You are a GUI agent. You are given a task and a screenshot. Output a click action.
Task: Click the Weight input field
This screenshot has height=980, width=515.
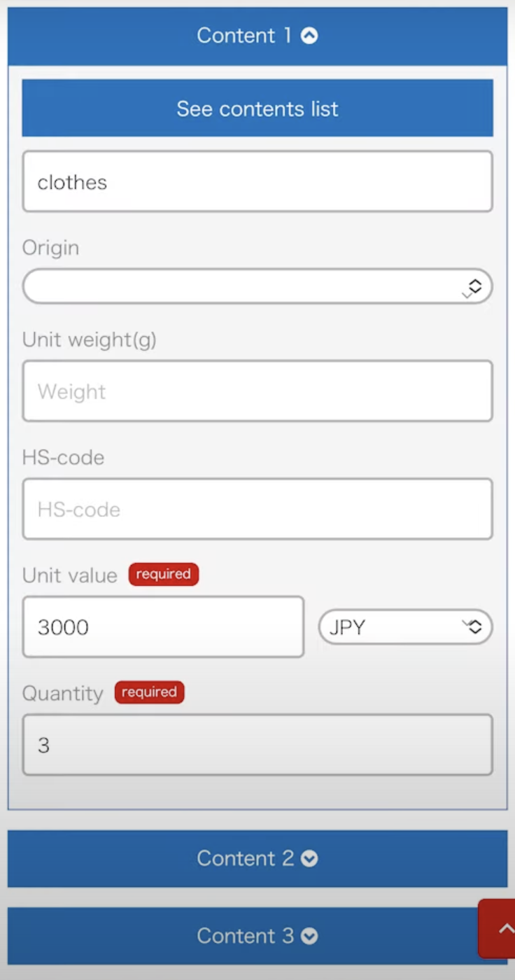[257, 391]
